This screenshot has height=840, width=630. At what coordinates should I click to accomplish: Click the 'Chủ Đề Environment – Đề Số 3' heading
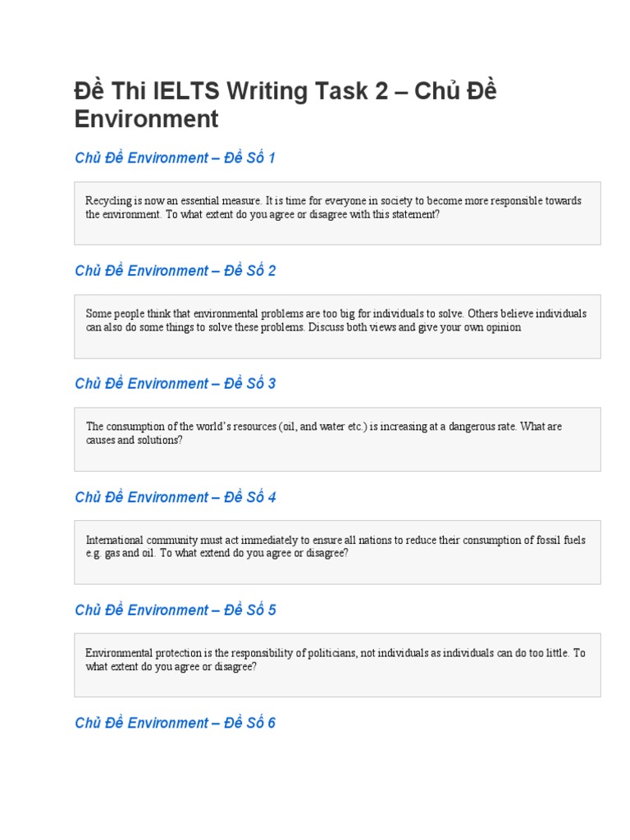[x=175, y=383]
